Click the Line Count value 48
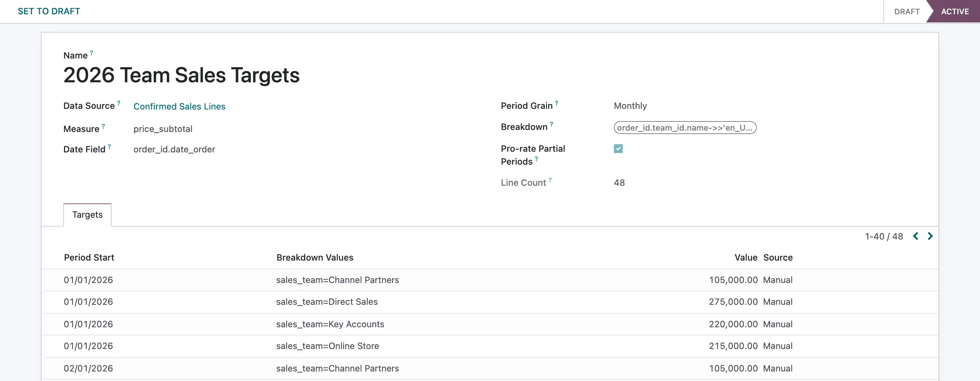Image resolution: width=980 pixels, height=381 pixels. [x=619, y=183]
